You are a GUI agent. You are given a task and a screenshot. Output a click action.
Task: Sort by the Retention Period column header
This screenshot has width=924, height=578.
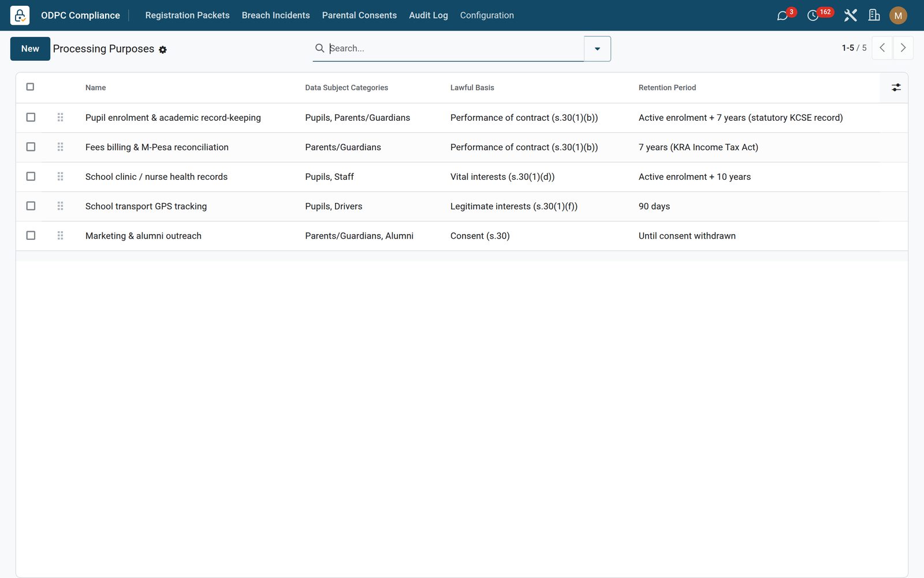point(667,88)
